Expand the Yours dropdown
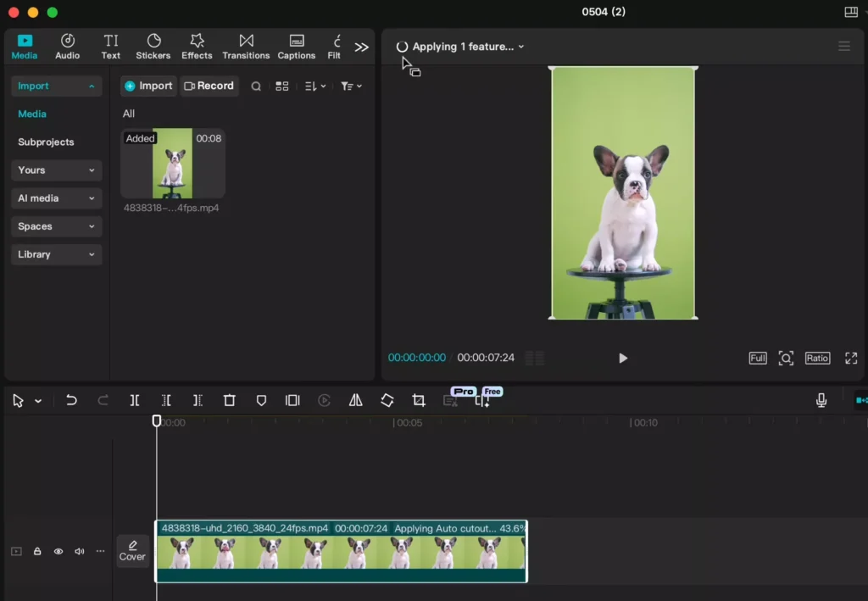The width and height of the screenshot is (868, 601). (x=57, y=170)
